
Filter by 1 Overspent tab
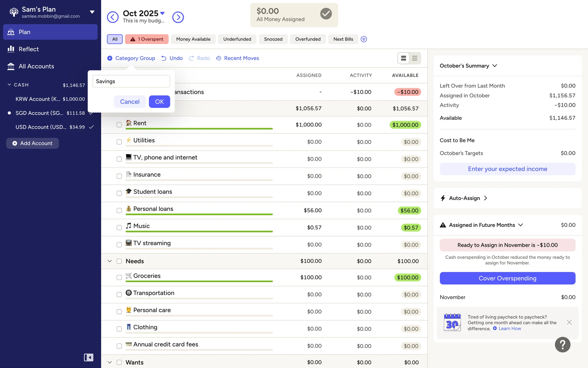147,39
